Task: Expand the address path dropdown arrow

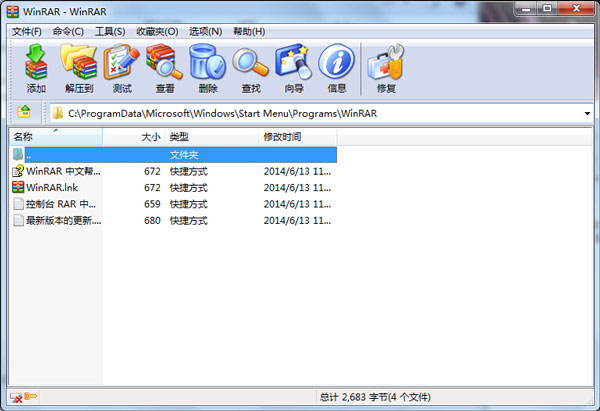Action: [x=587, y=114]
